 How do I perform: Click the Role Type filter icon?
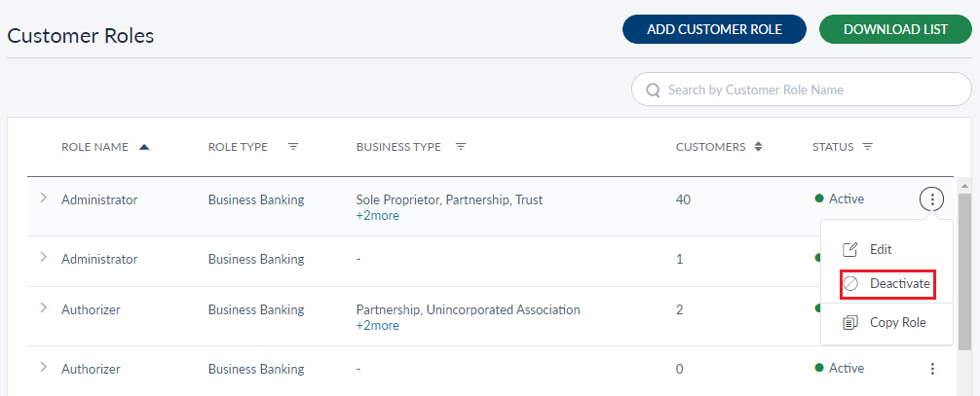pos(293,147)
